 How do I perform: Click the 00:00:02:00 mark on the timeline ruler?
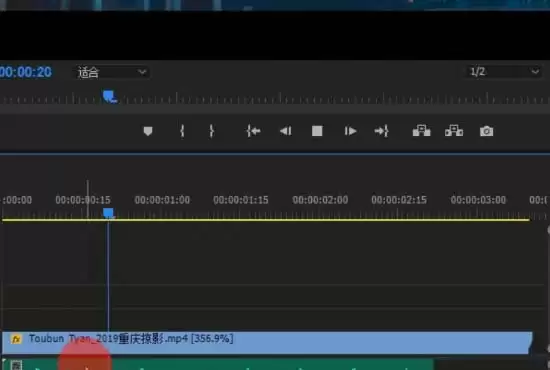coord(320,200)
